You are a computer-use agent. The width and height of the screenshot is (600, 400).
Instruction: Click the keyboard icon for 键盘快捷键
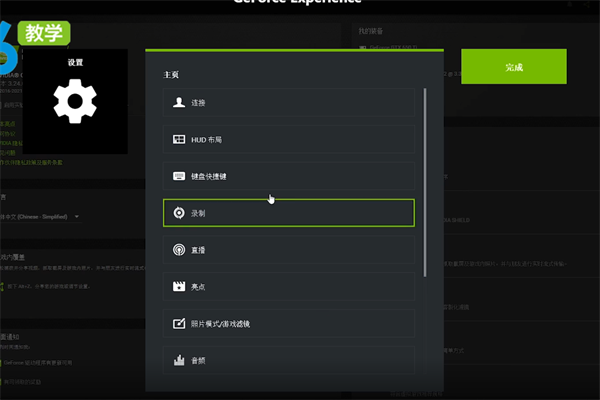pos(179,176)
